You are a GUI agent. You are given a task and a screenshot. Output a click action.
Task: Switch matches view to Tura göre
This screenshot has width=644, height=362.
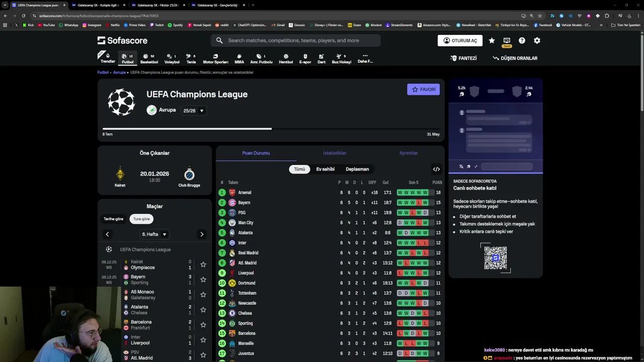[x=141, y=219]
